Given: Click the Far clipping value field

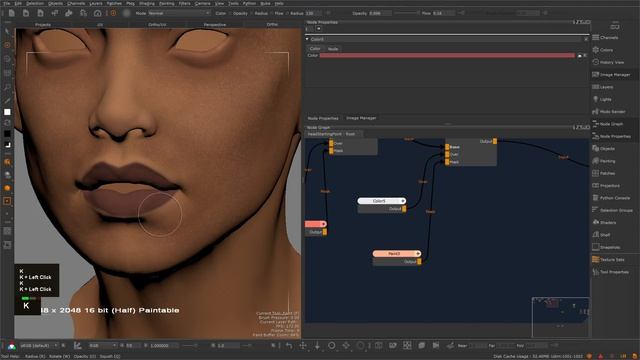Looking at the screenshot, I should (x=505, y=345).
